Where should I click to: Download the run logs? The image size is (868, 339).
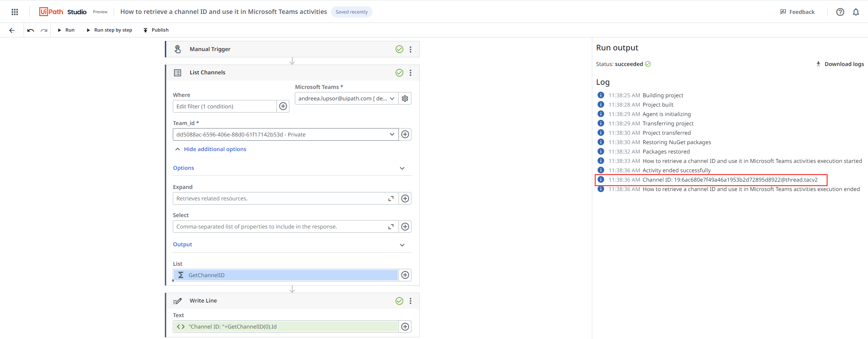pos(840,64)
